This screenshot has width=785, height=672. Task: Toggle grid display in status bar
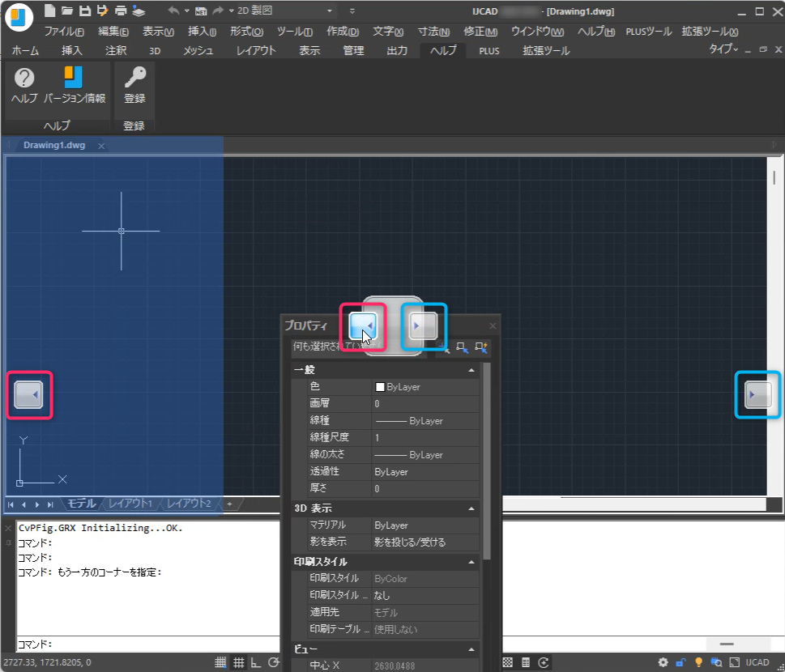(238, 662)
